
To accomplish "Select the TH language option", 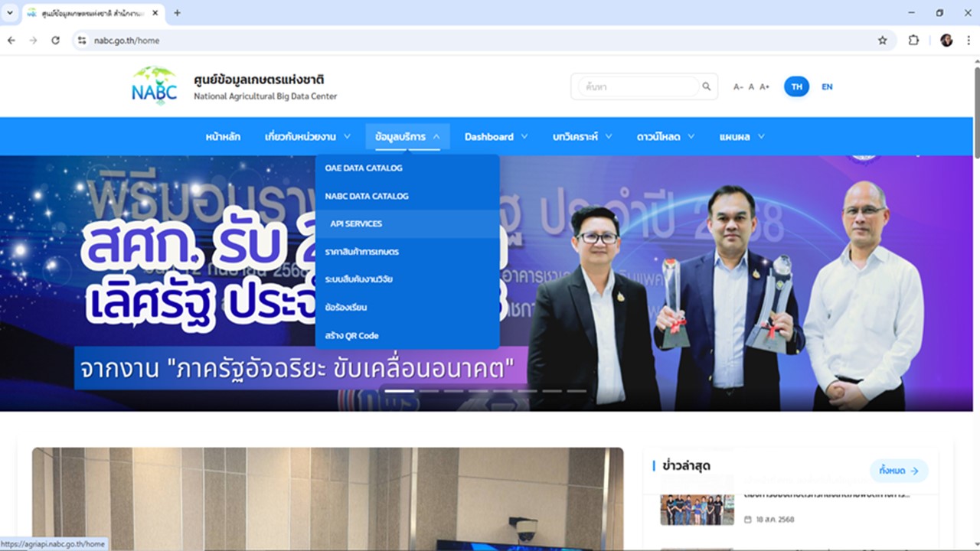I will coord(796,86).
